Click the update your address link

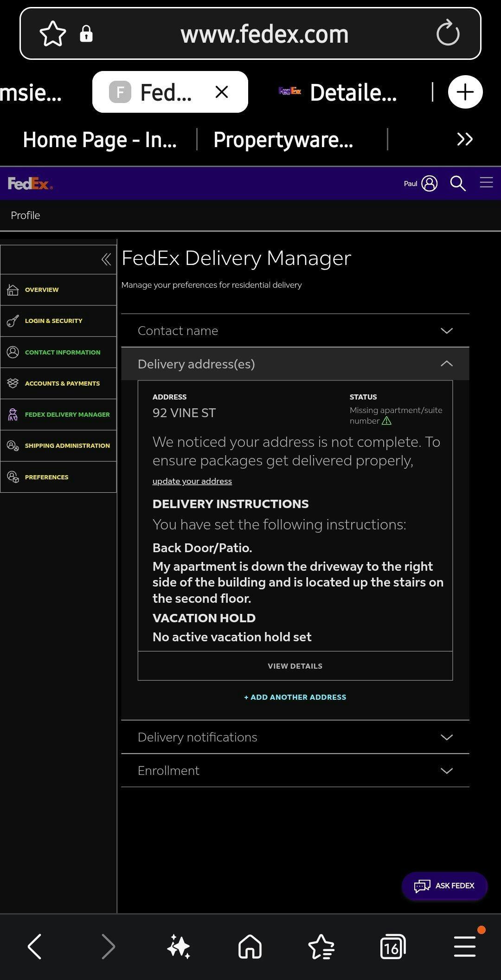click(x=192, y=481)
